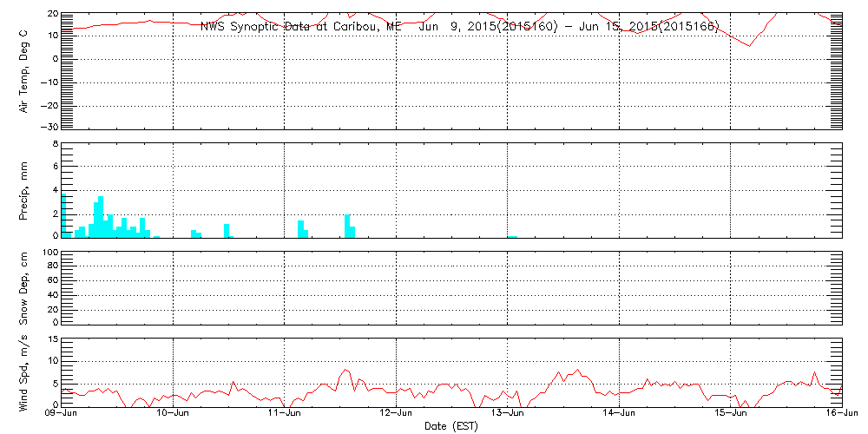
Task: Click the 100 tick on the snow depth axis
Action: [49, 253]
